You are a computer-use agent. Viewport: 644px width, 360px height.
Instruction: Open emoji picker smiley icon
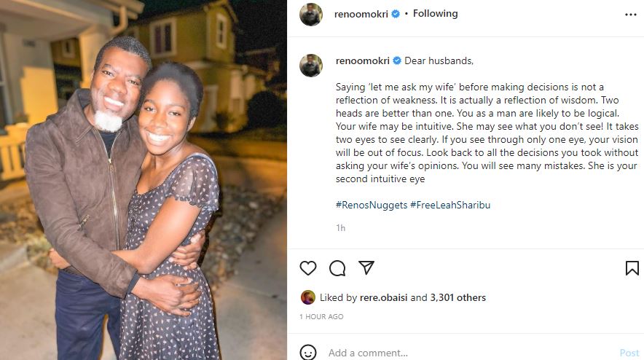coord(308,353)
